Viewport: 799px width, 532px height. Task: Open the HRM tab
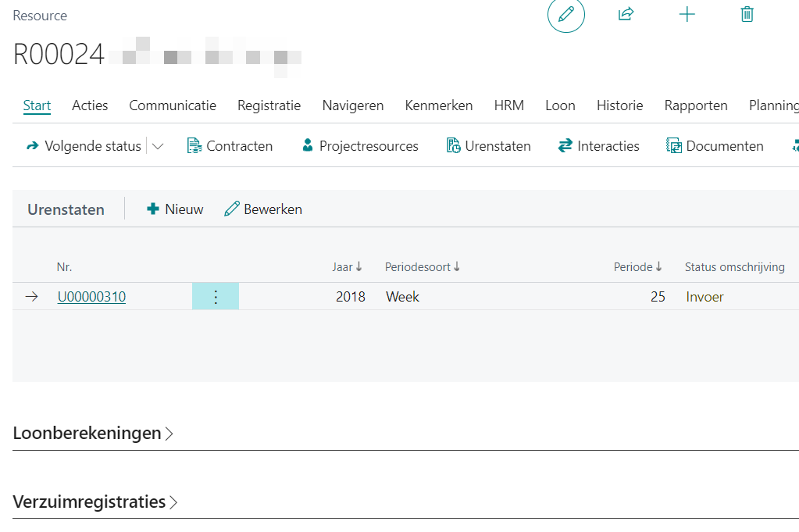(x=508, y=105)
